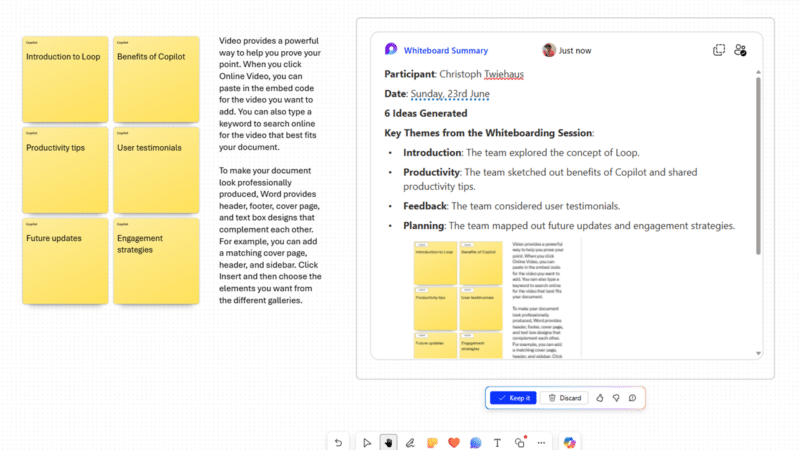Viewport: 800px width, 450px height.
Task: Click the whiteboard thumbnail inside the summary
Action: [497, 299]
